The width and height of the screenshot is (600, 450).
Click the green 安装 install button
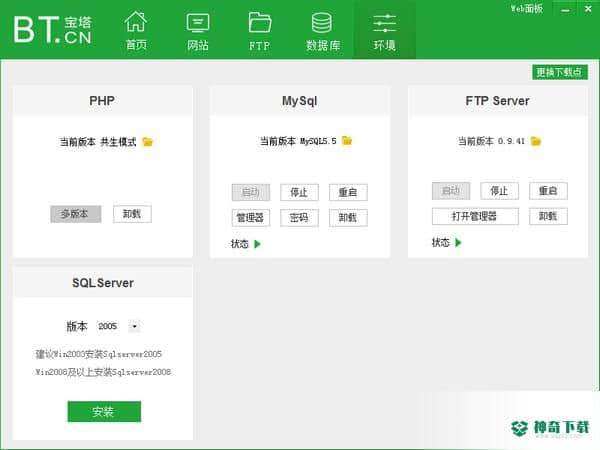pos(104,412)
